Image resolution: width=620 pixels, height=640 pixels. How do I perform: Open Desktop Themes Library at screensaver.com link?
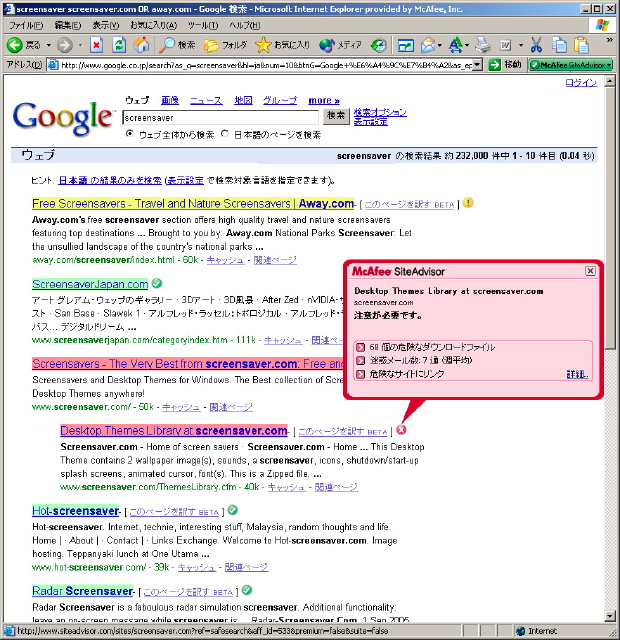point(174,431)
